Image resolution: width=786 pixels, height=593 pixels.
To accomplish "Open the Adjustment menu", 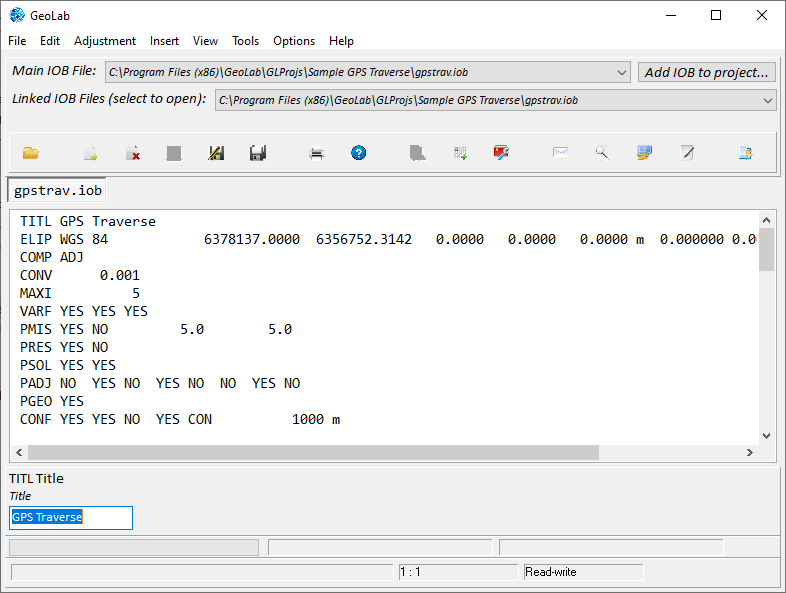I will [x=105, y=41].
